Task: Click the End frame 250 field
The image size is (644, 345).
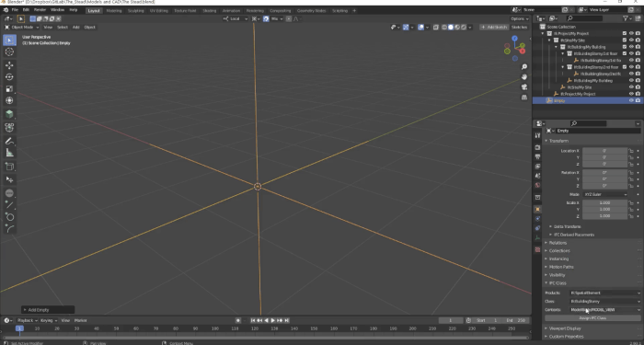Action: click(515, 320)
